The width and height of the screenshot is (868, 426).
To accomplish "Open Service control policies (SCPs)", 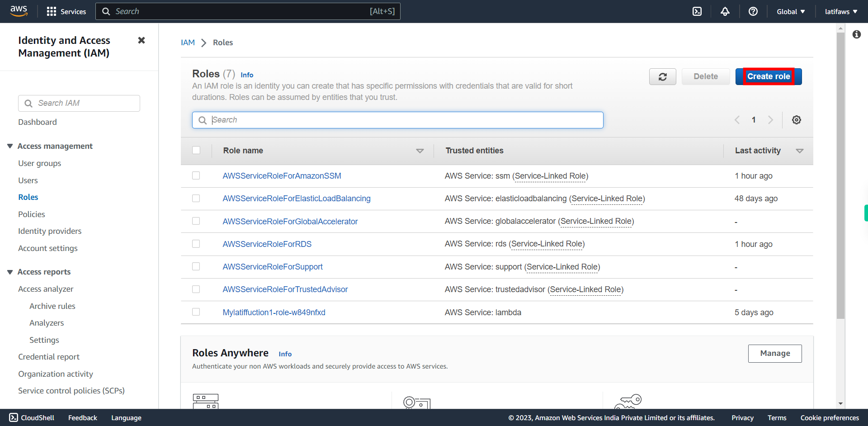I will (71, 391).
